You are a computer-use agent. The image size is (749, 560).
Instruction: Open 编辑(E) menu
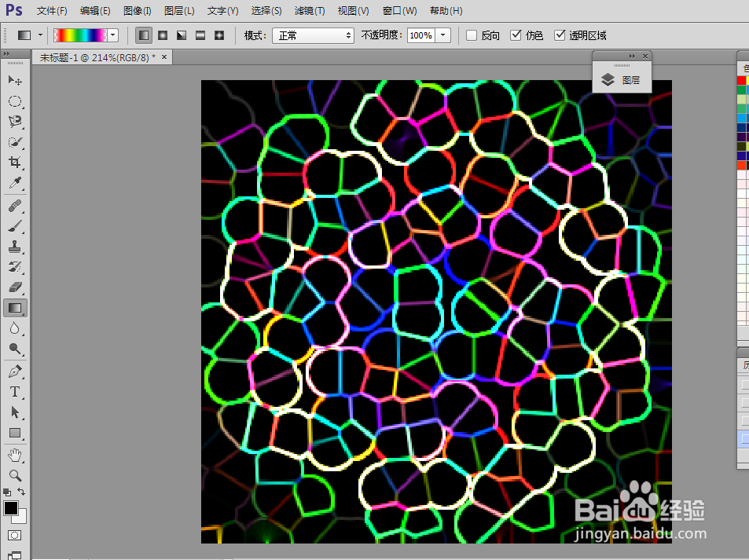click(x=95, y=10)
